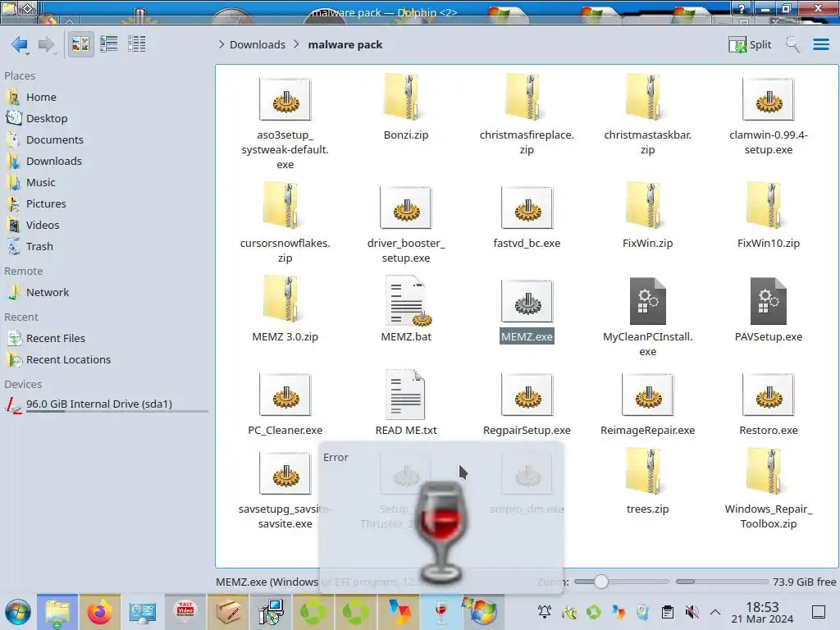Viewport: 840px width, 630px height.
Task: Select MEMZ.exe file icon
Action: click(527, 302)
